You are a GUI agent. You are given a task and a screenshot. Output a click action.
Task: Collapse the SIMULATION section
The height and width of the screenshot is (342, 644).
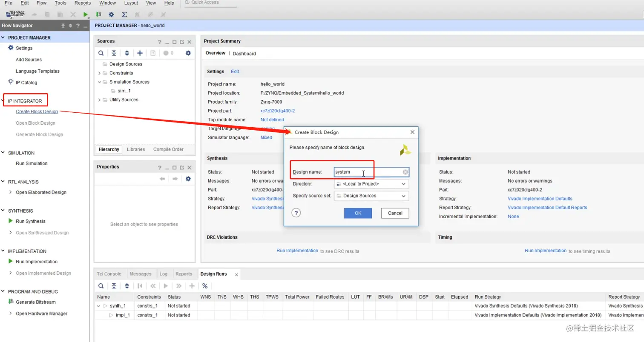[x=3, y=153]
